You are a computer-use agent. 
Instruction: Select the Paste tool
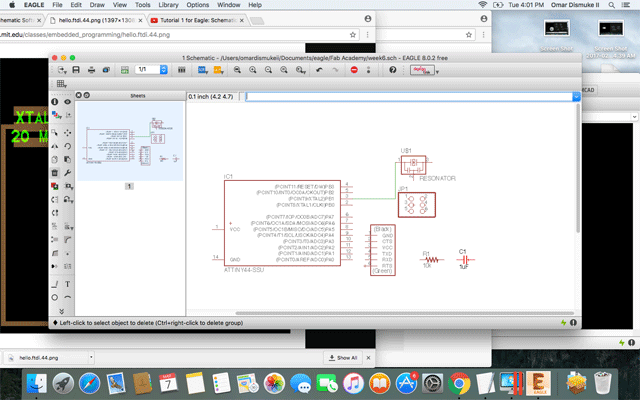pos(68,159)
